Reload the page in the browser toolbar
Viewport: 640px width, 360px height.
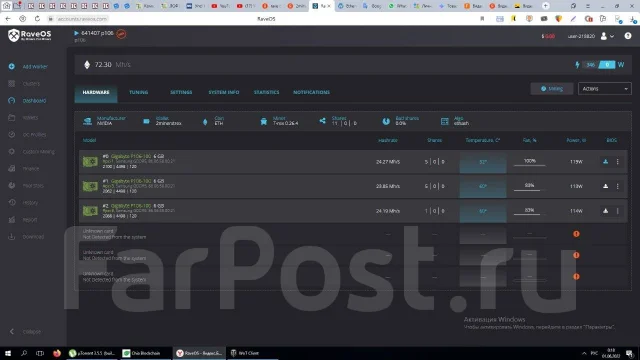(x=37, y=19)
